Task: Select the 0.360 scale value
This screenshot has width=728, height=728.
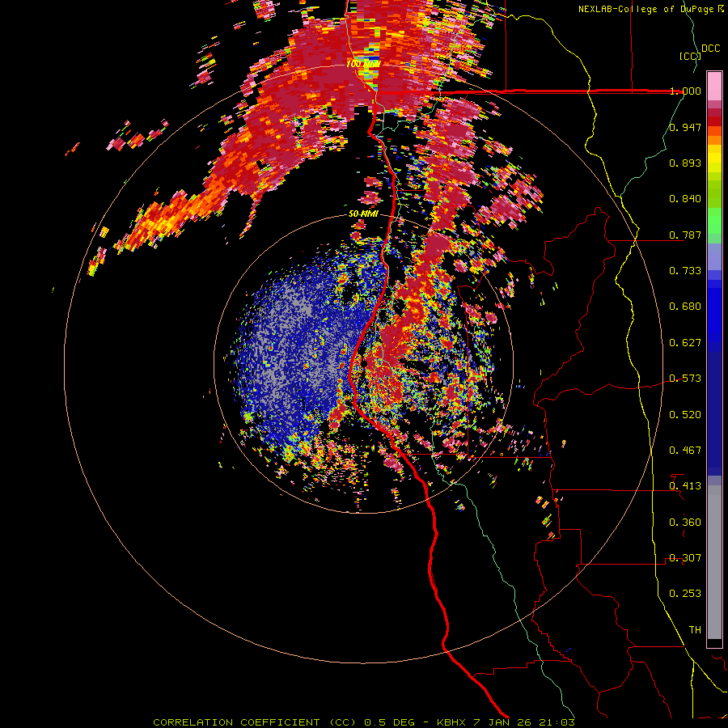Action: [x=685, y=523]
